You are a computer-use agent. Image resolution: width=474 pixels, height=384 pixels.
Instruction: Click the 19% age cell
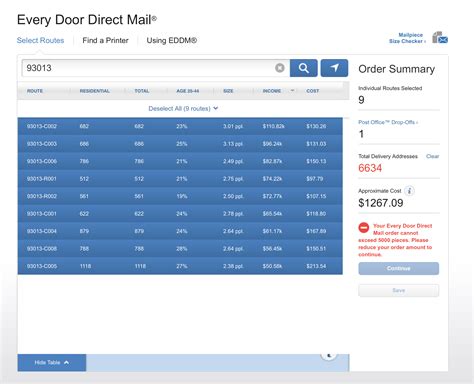click(182, 196)
